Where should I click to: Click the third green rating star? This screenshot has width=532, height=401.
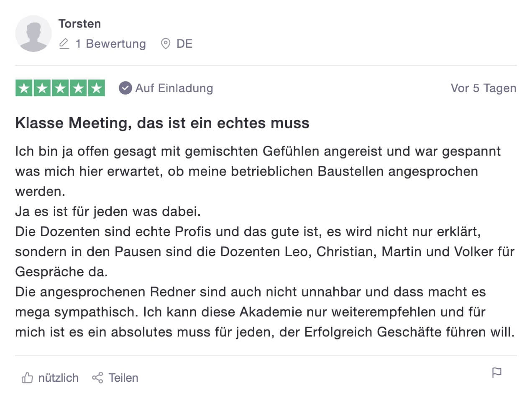click(x=60, y=88)
